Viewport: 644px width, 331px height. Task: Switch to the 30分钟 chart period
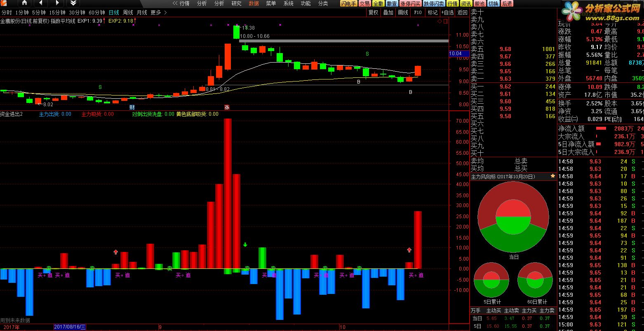coord(77,13)
